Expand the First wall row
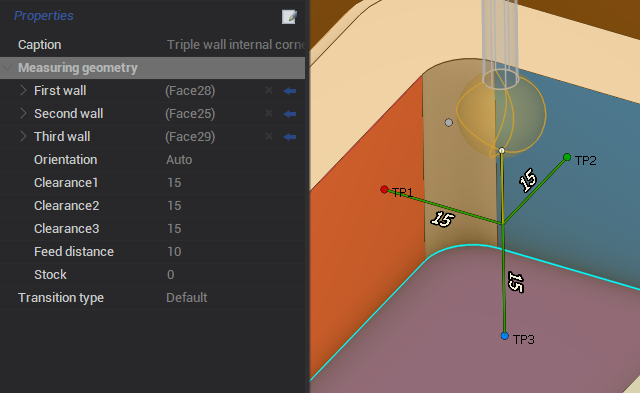The width and height of the screenshot is (640, 393). (x=23, y=90)
